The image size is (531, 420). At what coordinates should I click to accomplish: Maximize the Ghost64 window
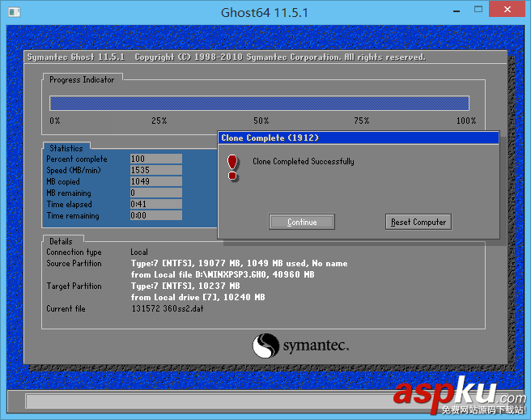coord(478,10)
